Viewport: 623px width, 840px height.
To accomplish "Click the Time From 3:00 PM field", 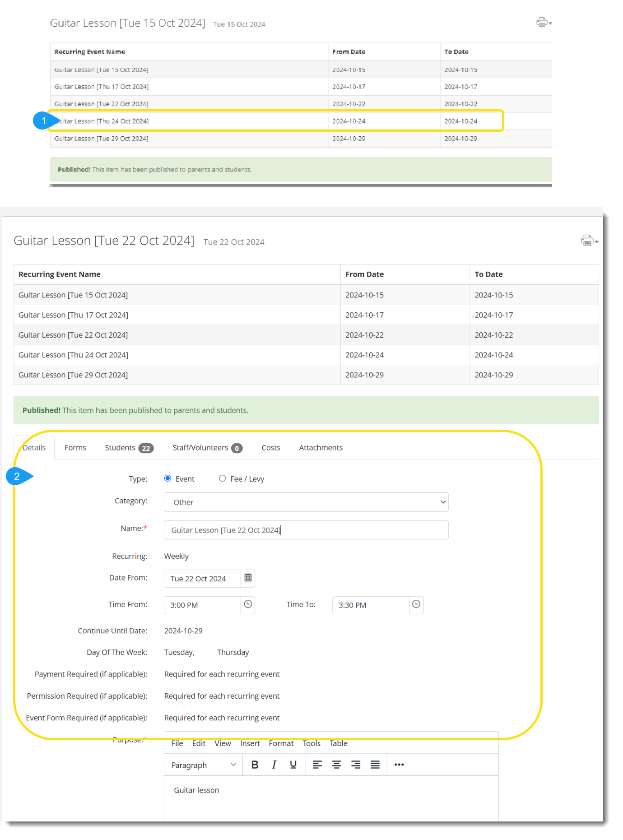I will point(202,605).
